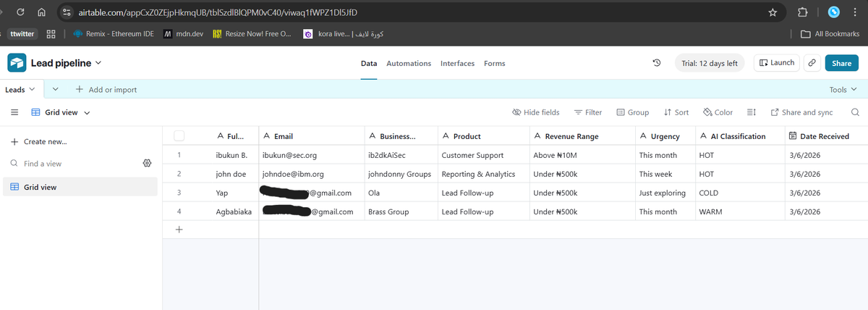Select cell Brass Group
The image size is (868, 310).
[401, 211]
